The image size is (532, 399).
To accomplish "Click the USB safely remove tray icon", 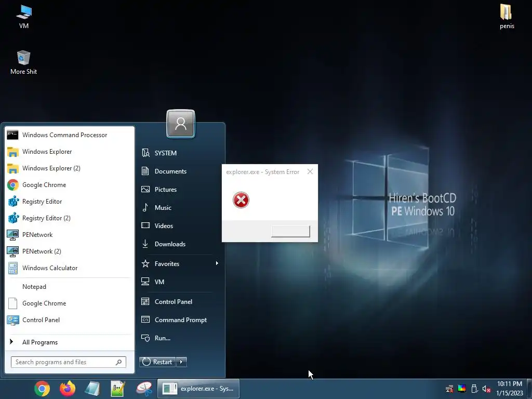I will pyautogui.click(x=475, y=389).
